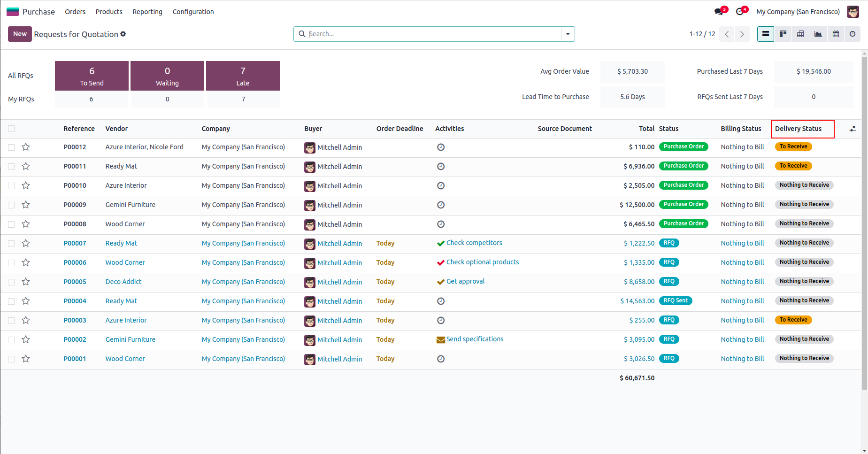The height and width of the screenshot is (454, 868).
Task: Open vendor link Deco Addict
Action: pos(123,282)
